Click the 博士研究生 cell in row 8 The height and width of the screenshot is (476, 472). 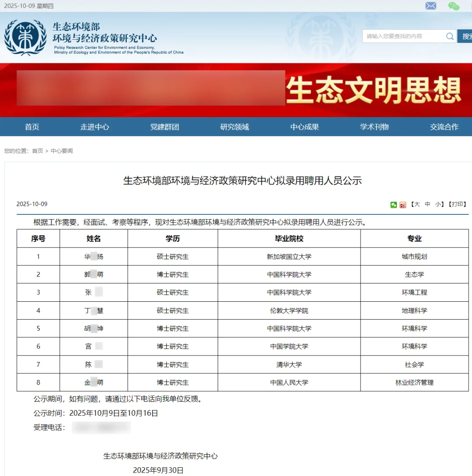click(x=173, y=383)
